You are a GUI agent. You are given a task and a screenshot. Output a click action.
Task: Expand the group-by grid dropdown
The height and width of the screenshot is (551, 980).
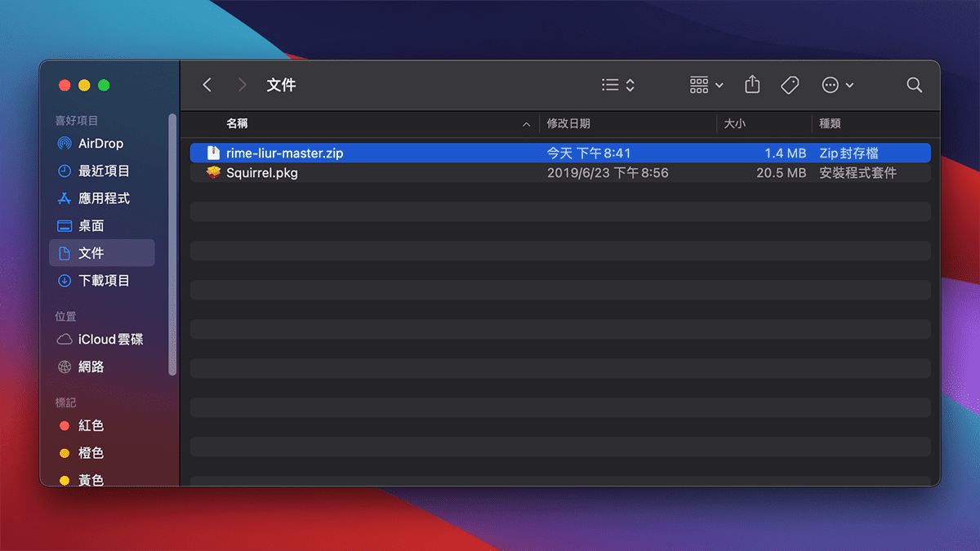[x=706, y=85]
